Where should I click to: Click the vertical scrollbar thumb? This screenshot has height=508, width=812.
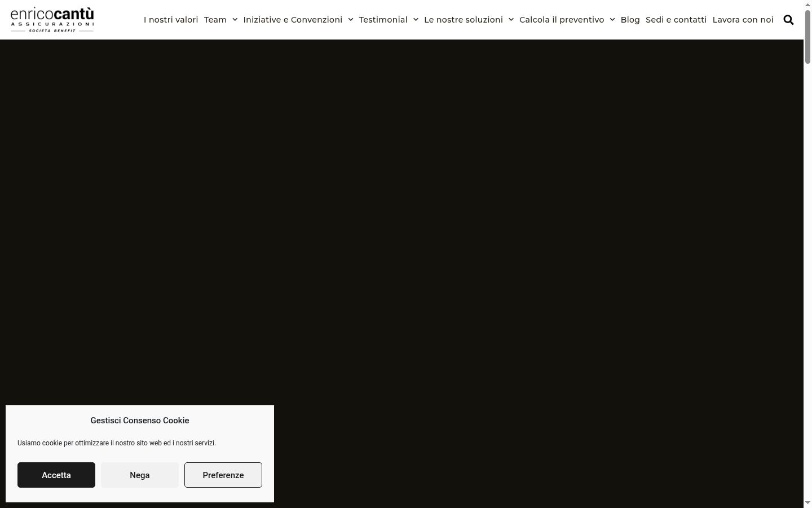coord(807,37)
